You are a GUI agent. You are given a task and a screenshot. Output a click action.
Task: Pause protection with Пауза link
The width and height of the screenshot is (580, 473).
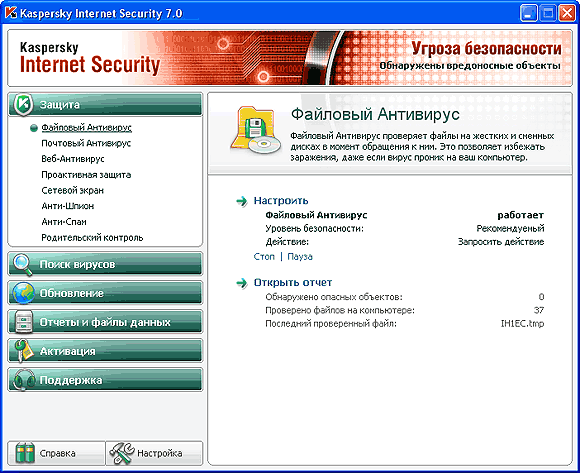[x=300, y=257]
